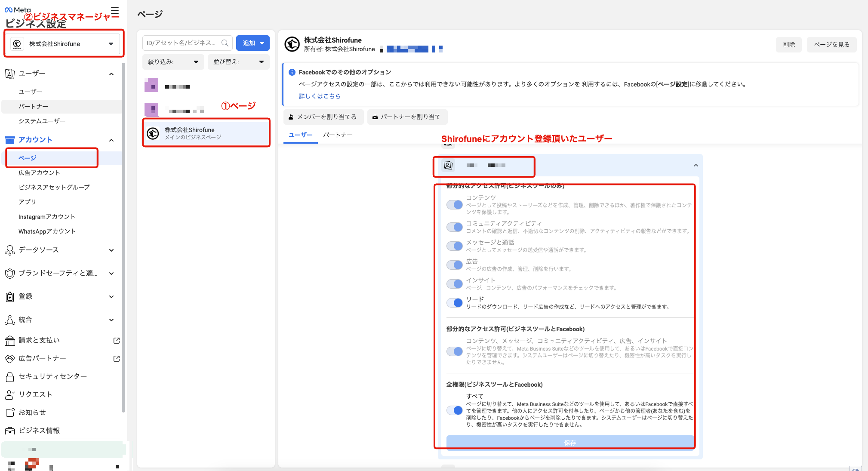Toggle the partial Facebook access switch
The width and height of the screenshot is (868, 471).
(455, 351)
